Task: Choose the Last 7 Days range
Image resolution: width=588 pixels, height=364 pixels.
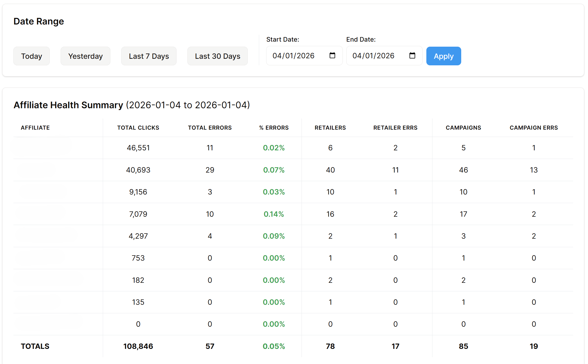Action: (x=149, y=56)
